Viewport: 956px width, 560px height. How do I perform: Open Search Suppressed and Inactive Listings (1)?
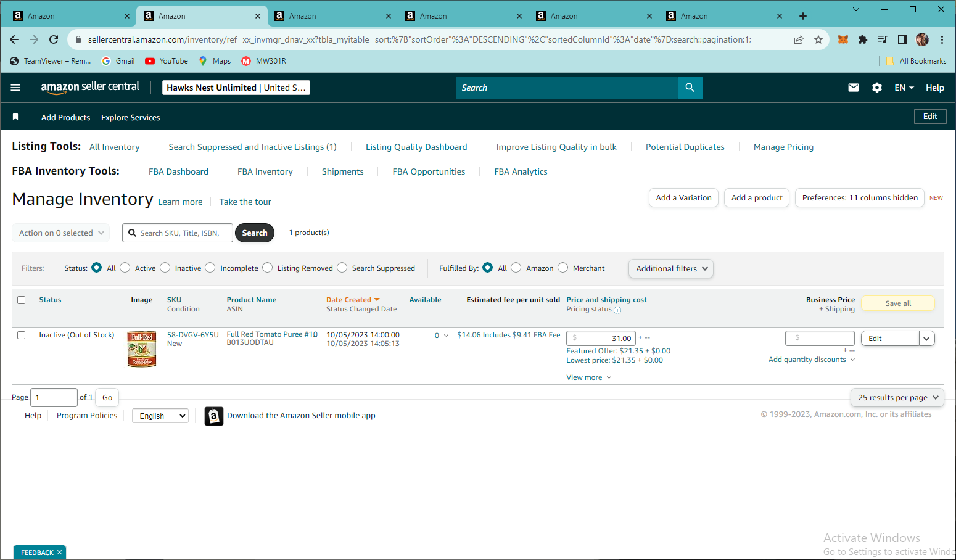(x=253, y=147)
